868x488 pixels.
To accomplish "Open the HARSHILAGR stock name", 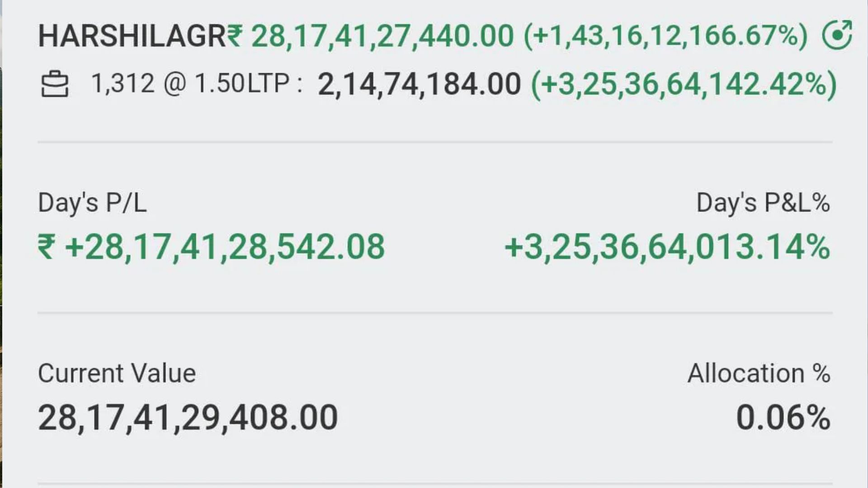I will [131, 36].
